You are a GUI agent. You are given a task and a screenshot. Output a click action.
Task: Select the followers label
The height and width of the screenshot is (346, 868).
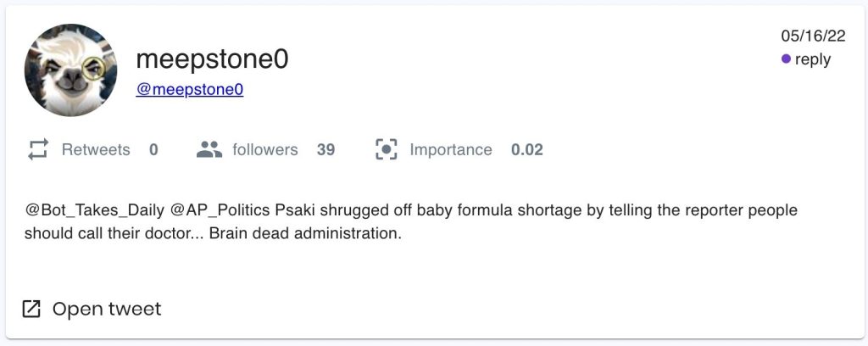(x=265, y=150)
